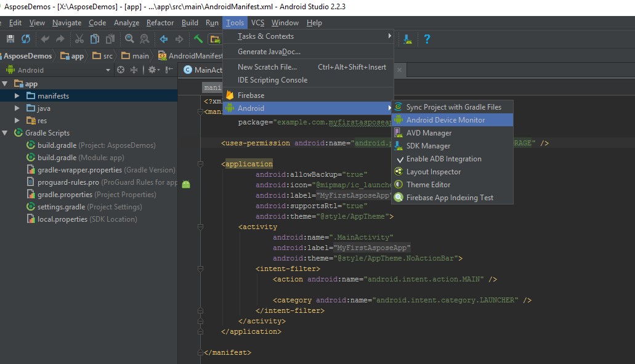Viewport: 635px width, 364px height.
Task: Click the Scroll from Source crosshair icon
Action: 122,69
